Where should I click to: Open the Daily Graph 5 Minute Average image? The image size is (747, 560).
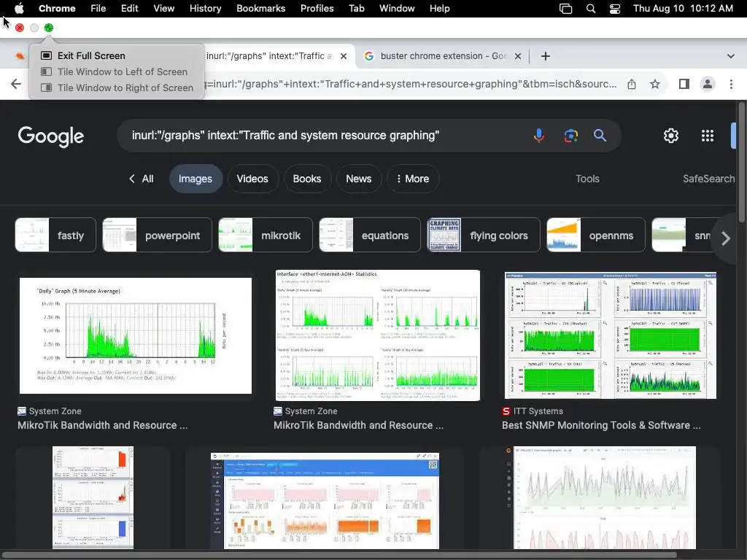[x=136, y=335]
